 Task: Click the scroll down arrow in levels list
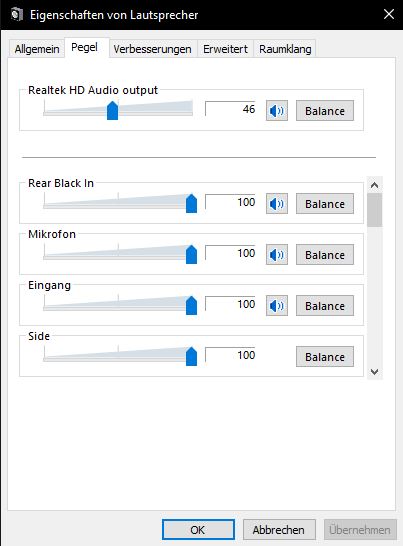click(x=374, y=372)
